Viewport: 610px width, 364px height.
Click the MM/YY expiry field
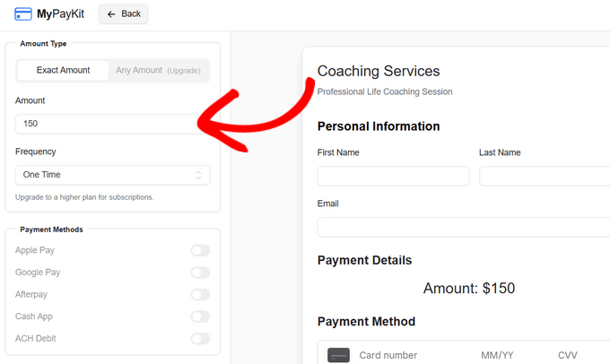tap(498, 355)
